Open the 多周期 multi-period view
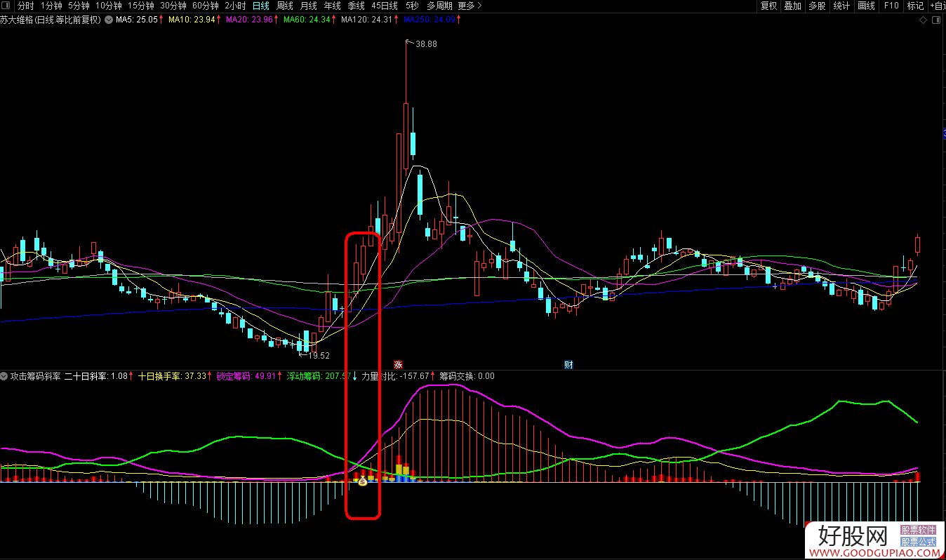This screenshot has height=560, width=946. click(439, 6)
